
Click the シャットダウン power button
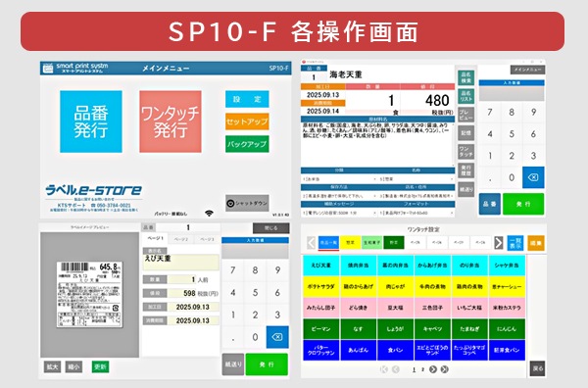(x=247, y=203)
